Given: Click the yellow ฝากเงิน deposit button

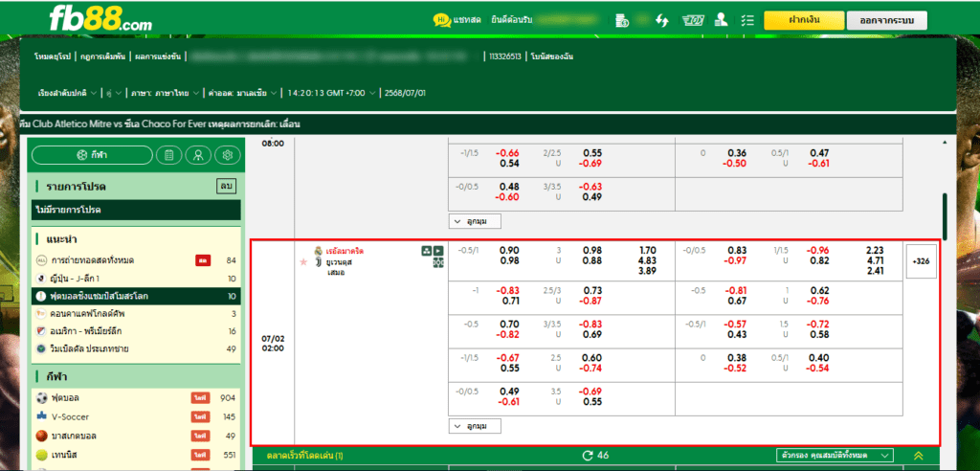Looking at the screenshot, I should coord(804,20).
